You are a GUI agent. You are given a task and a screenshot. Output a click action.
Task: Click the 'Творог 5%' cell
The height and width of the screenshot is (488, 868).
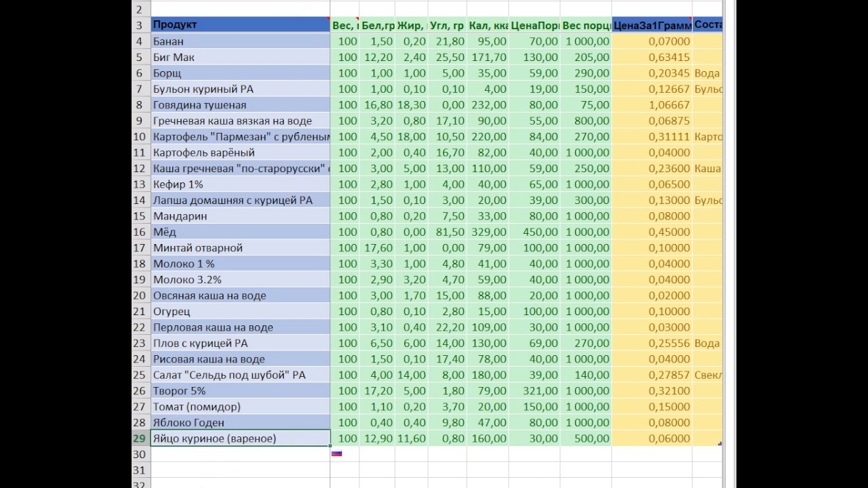click(240, 391)
